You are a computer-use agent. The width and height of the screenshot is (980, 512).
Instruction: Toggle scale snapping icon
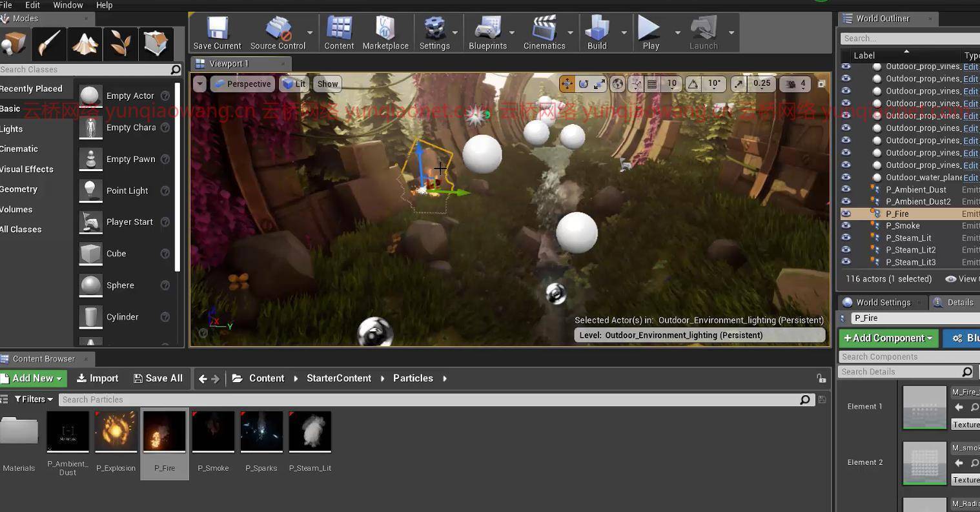739,84
